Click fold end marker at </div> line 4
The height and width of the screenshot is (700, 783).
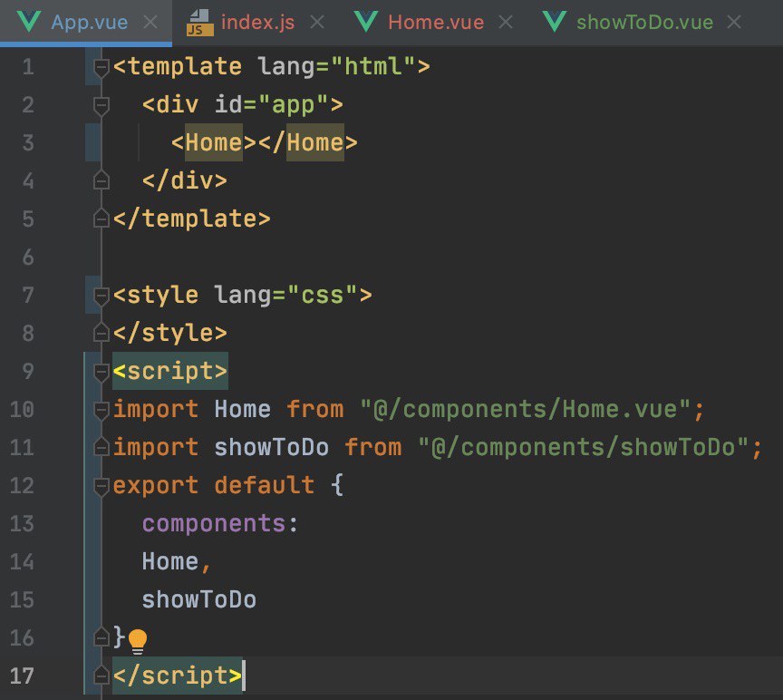pyautogui.click(x=101, y=180)
